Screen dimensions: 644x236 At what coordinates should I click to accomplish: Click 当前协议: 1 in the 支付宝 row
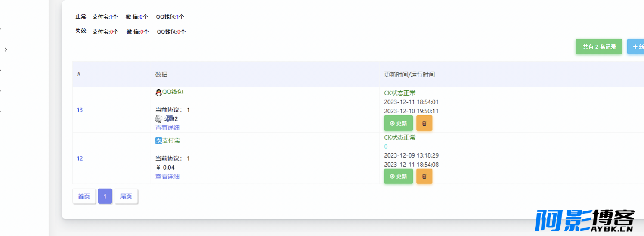coord(173,158)
